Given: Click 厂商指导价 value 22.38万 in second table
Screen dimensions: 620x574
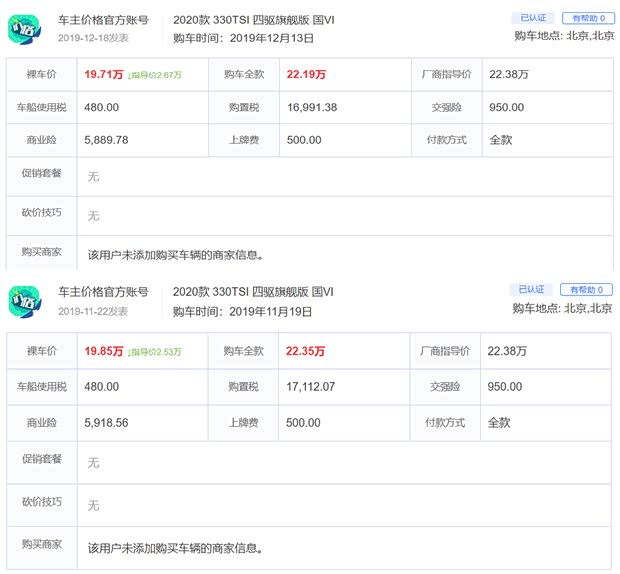Looking at the screenshot, I should (507, 351).
